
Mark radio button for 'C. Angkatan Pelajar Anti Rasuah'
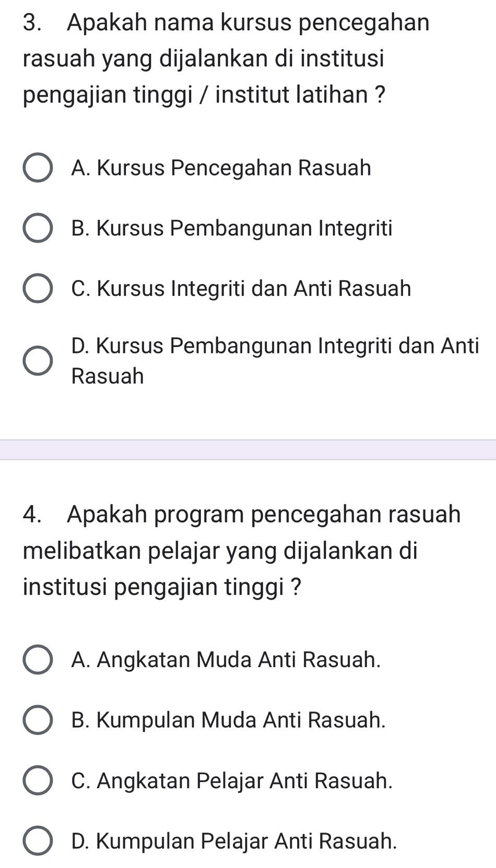(38, 781)
